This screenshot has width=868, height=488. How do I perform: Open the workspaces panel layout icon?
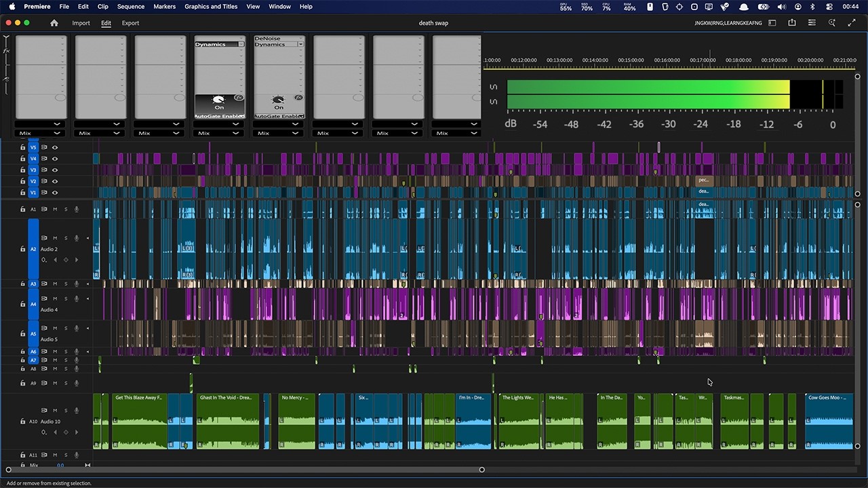tap(772, 23)
